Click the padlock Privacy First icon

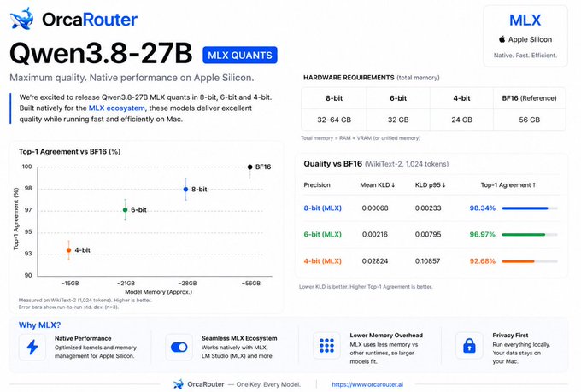click(469, 346)
